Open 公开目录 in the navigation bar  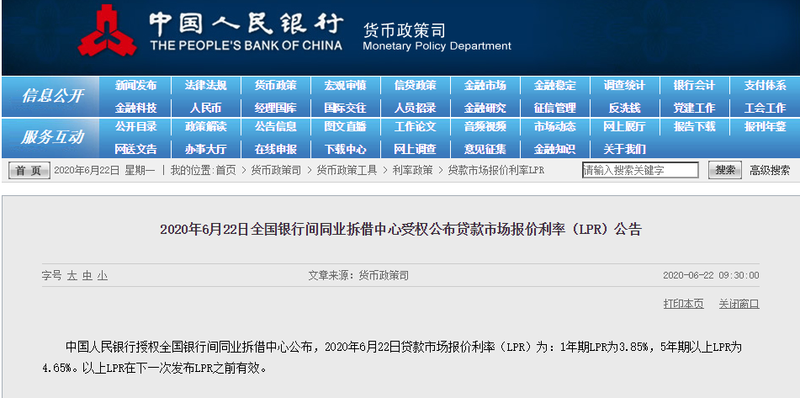point(136,127)
